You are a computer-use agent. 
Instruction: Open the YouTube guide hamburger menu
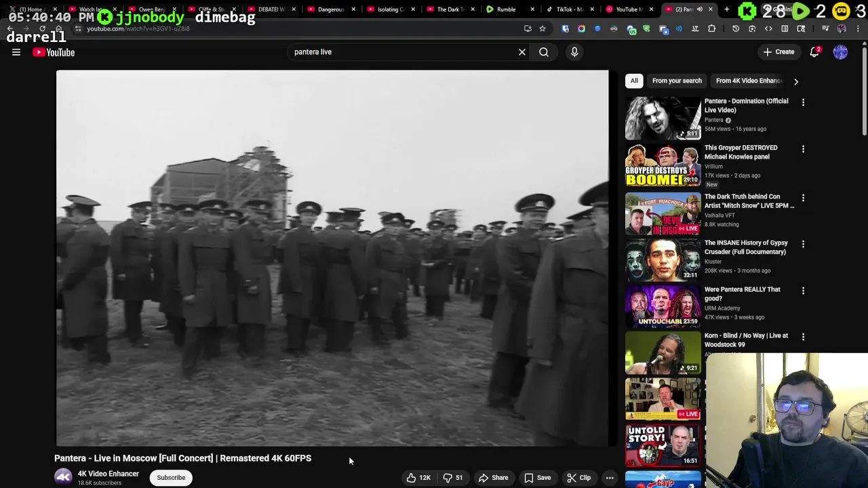(x=16, y=52)
